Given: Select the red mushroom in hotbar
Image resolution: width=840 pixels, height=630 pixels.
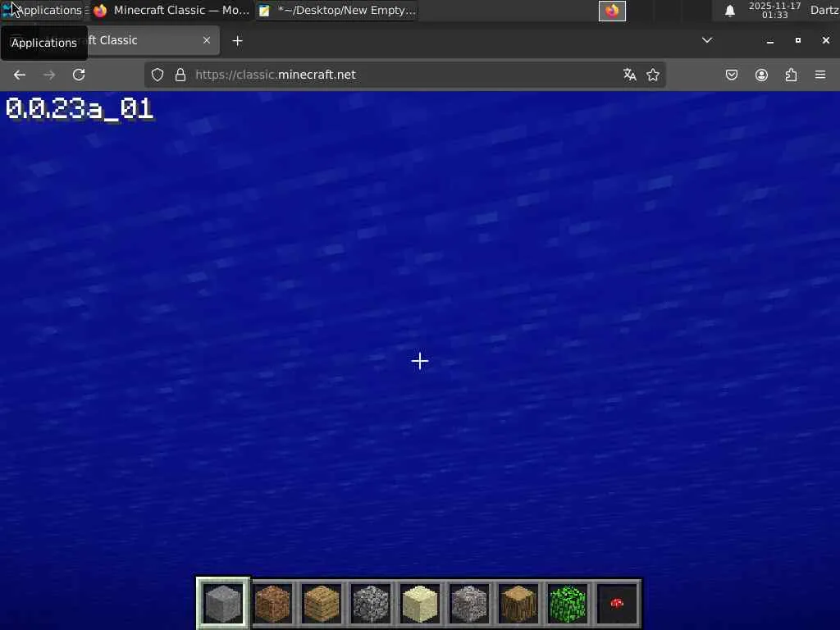Looking at the screenshot, I should [x=617, y=603].
